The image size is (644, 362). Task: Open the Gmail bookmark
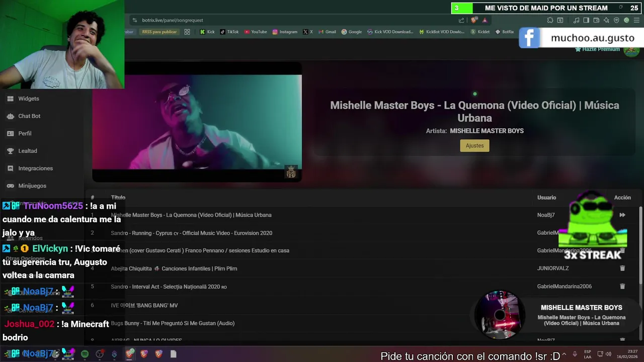pos(327,32)
